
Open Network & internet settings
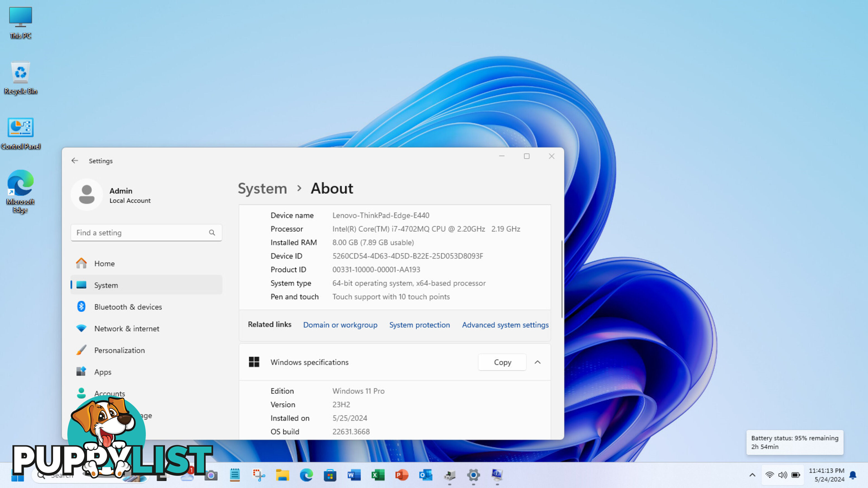coord(146,328)
